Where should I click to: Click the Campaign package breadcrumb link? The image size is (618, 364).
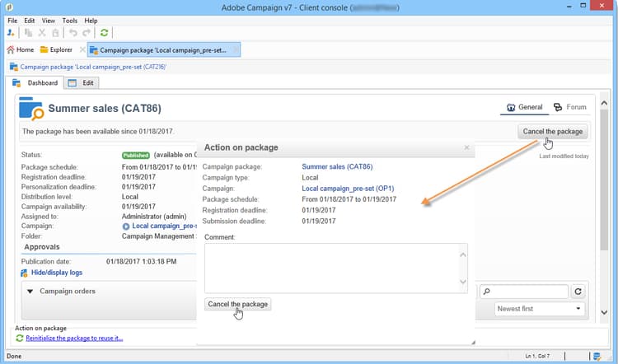point(93,67)
